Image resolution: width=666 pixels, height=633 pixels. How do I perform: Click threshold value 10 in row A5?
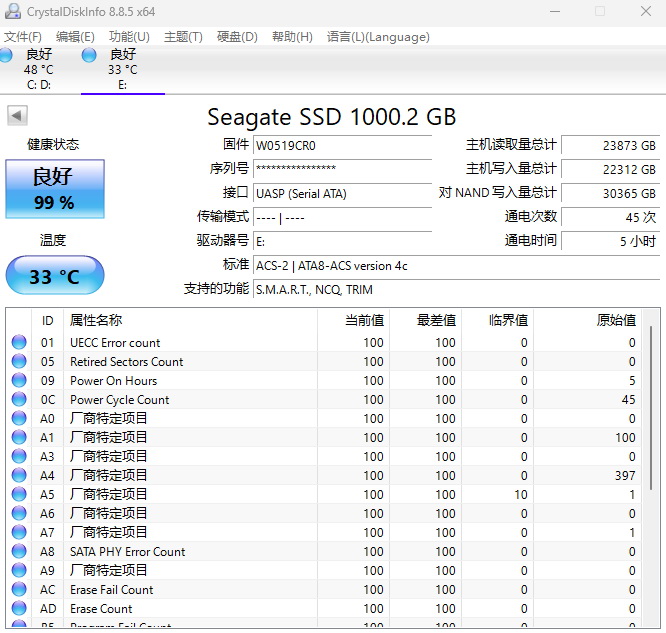pos(521,495)
